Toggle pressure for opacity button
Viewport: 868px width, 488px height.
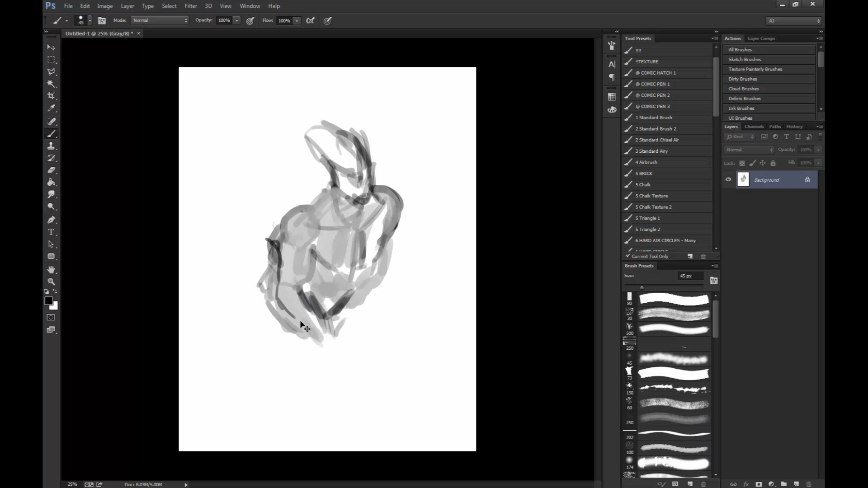(250, 20)
